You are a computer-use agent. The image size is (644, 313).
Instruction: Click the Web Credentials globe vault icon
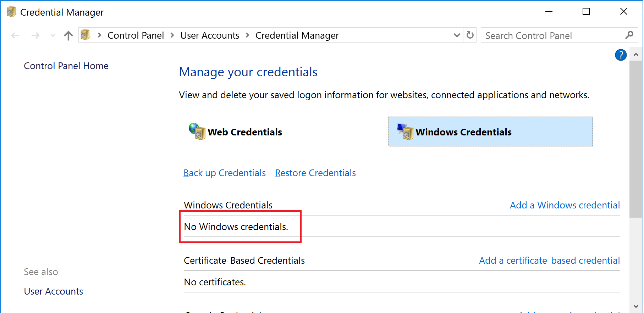197,132
